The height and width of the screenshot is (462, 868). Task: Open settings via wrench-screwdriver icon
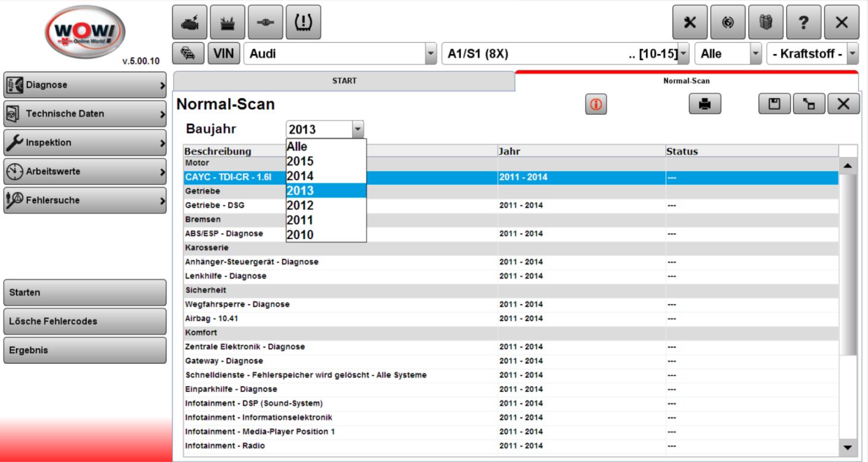point(689,22)
